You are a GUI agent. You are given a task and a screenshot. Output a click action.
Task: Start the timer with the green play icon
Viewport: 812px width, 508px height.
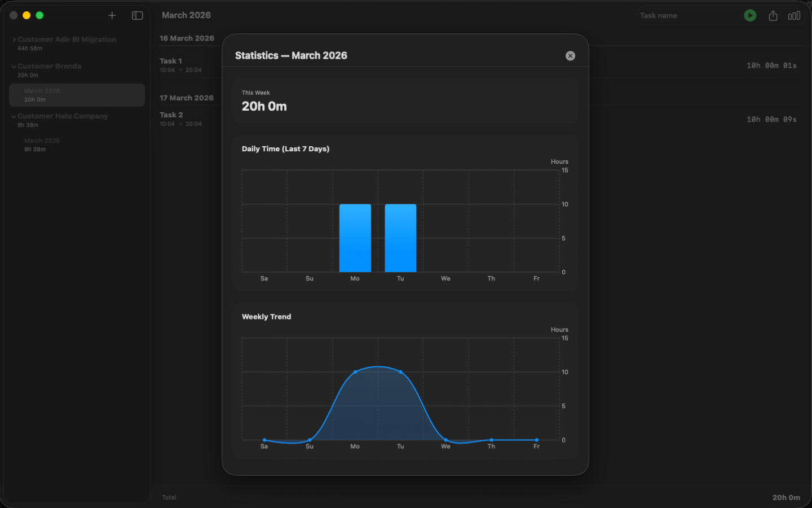tap(750, 15)
